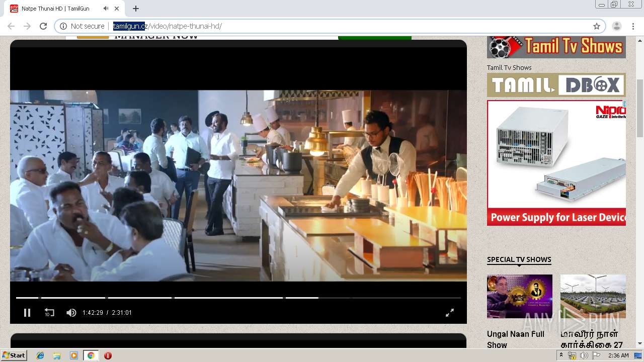
Task: Click the browser forward arrow
Action: (27, 26)
